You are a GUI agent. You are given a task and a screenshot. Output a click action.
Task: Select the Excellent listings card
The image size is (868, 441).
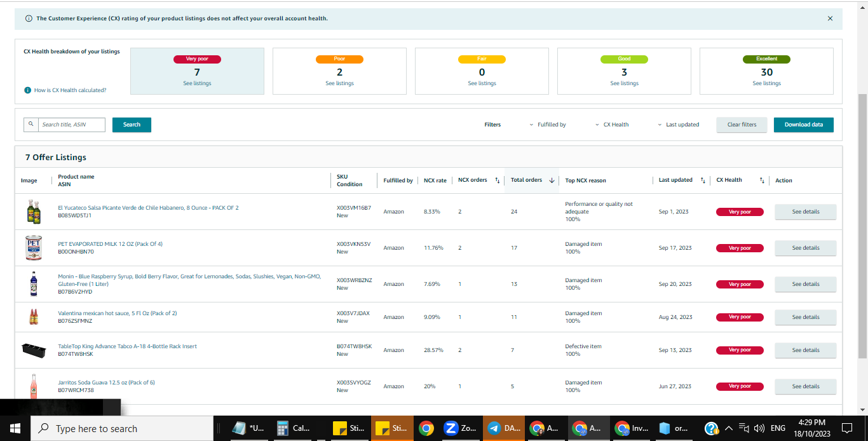766,71
